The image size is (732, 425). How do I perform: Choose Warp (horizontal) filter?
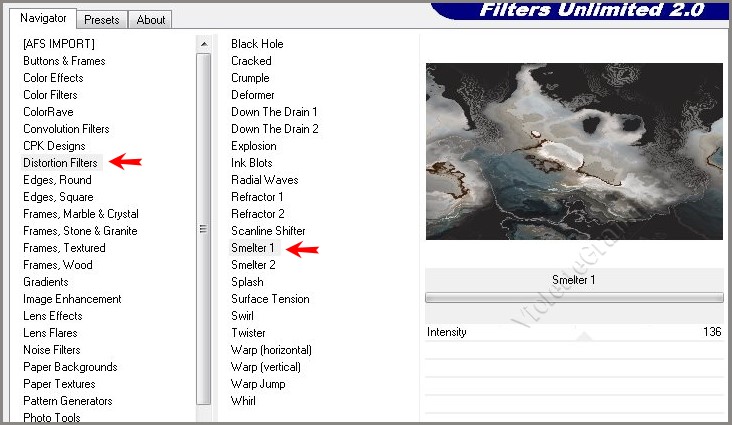[x=271, y=350]
